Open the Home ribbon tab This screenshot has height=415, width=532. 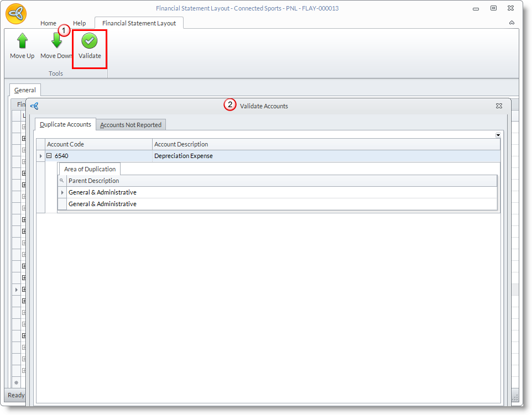[48, 23]
